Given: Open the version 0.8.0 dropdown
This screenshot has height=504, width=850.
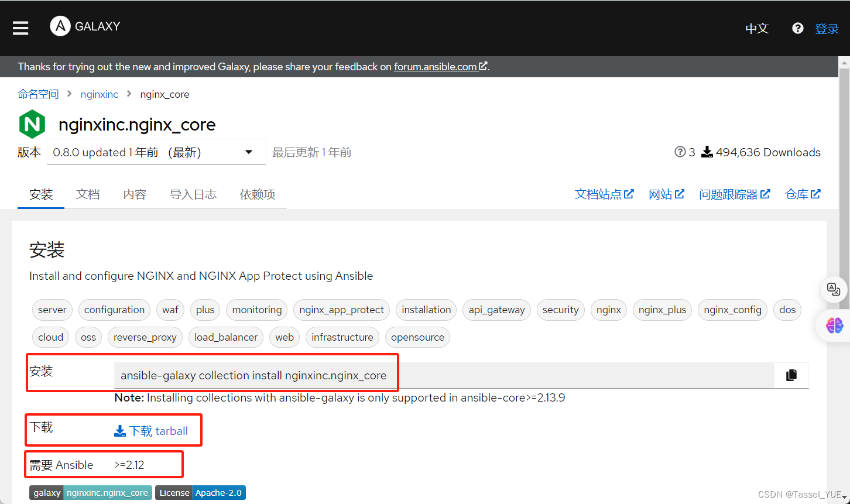Looking at the screenshot, I should (x=156, y=152).
